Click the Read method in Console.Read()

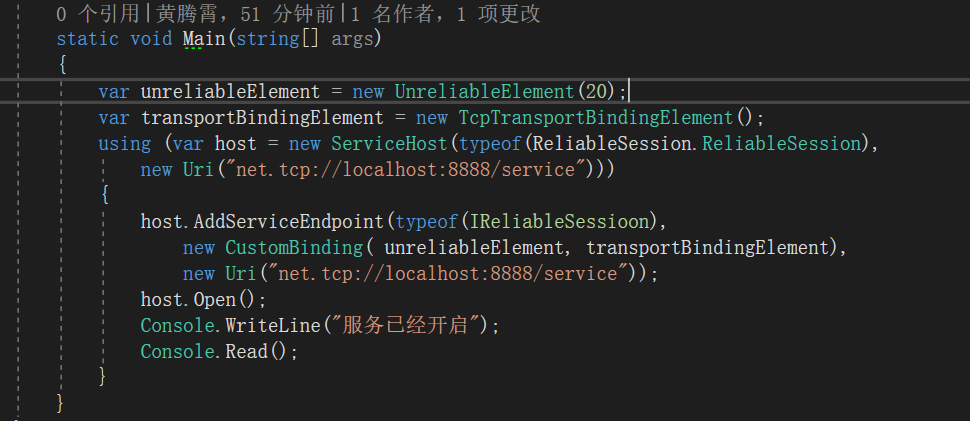point(246,351)
